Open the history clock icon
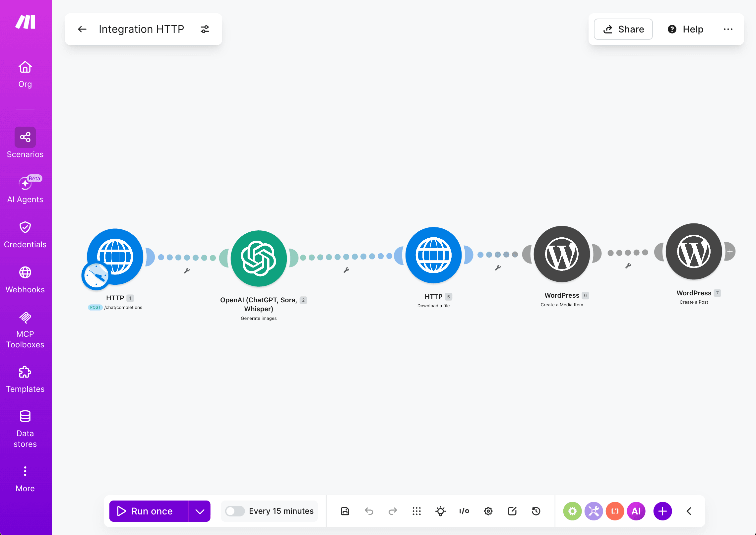This screenshot has height=535, width=756. tap(536, 511)
